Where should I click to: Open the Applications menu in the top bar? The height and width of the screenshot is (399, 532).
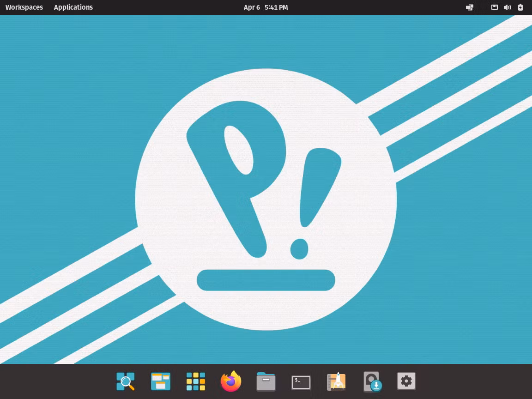tap(73, 7)
